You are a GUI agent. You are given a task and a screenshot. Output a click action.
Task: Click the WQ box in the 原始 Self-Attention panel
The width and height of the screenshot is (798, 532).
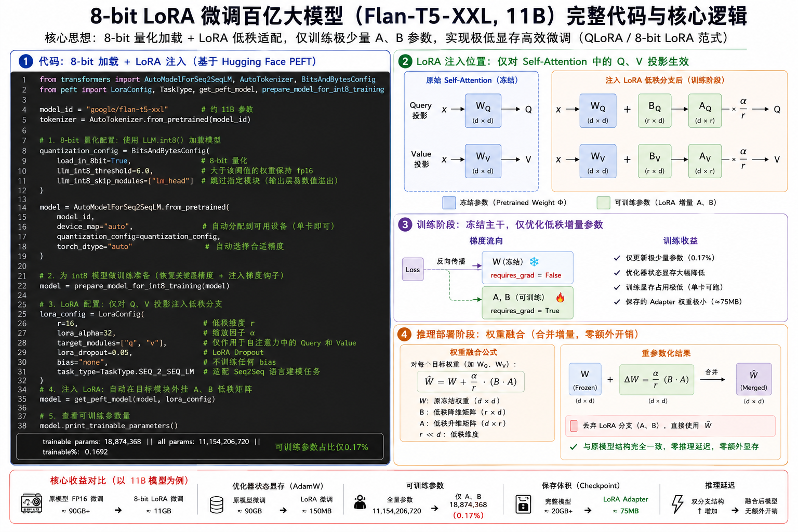pos(483,111)
